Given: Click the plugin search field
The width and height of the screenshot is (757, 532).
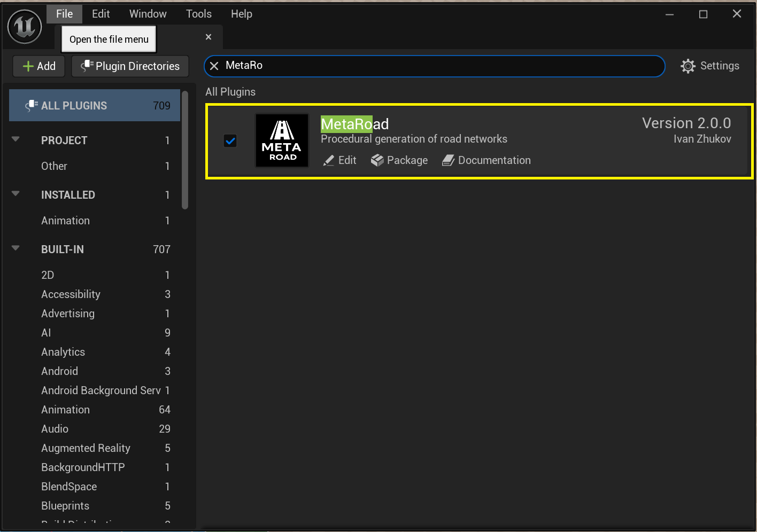Looking at the screenshot, I should point(435,66).
